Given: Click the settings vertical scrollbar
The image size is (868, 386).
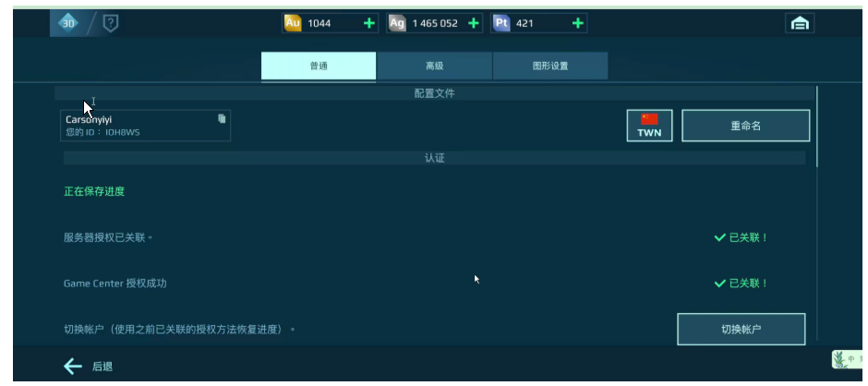Looking at the screenshot, I should coord(817,127).
